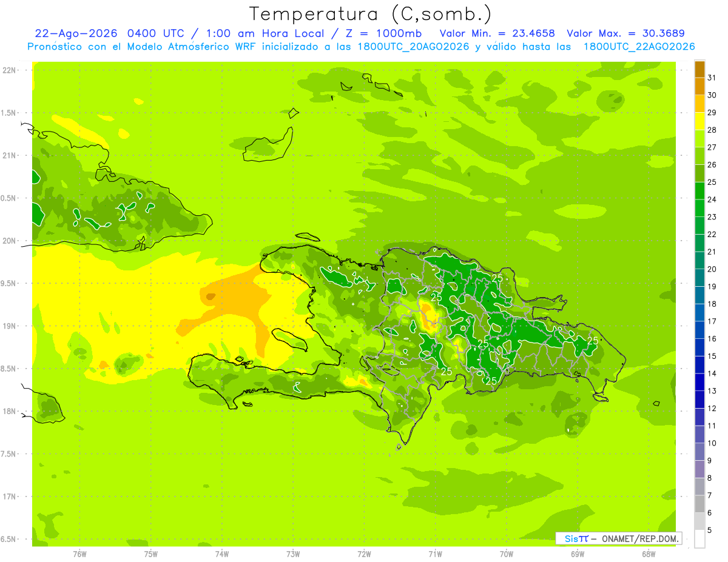728x562 pixels.
Task: Click the 76W longitude axis label
Action: pyautogui.click(x=79, y=554)
